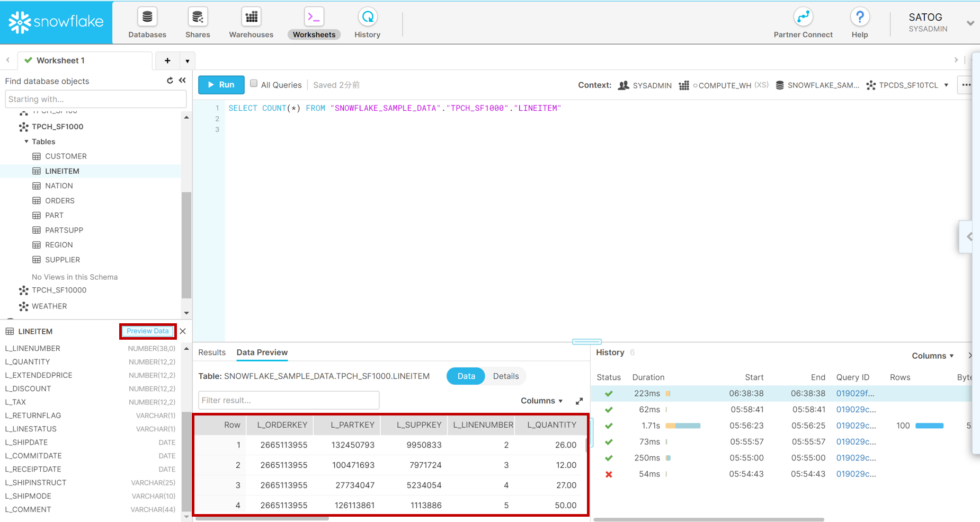Viewport: 980px width, 522px height.
Task: Select the ORDERS table
Action: [60, 201]
